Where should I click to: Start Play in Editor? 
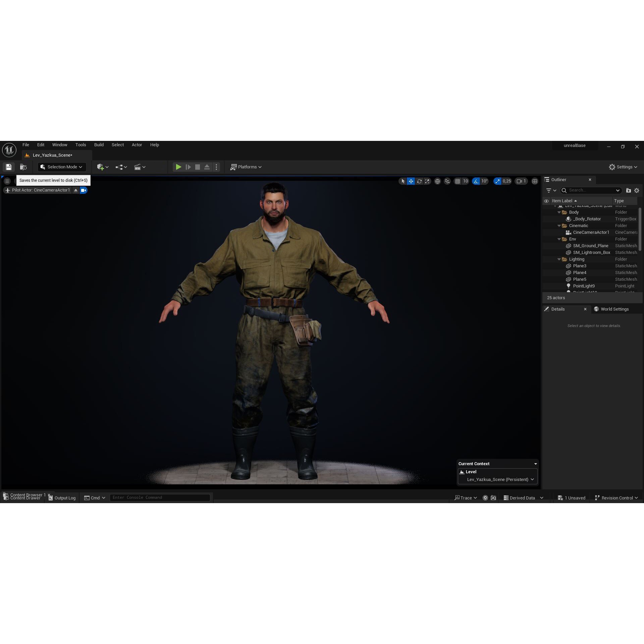click(178, 167)
